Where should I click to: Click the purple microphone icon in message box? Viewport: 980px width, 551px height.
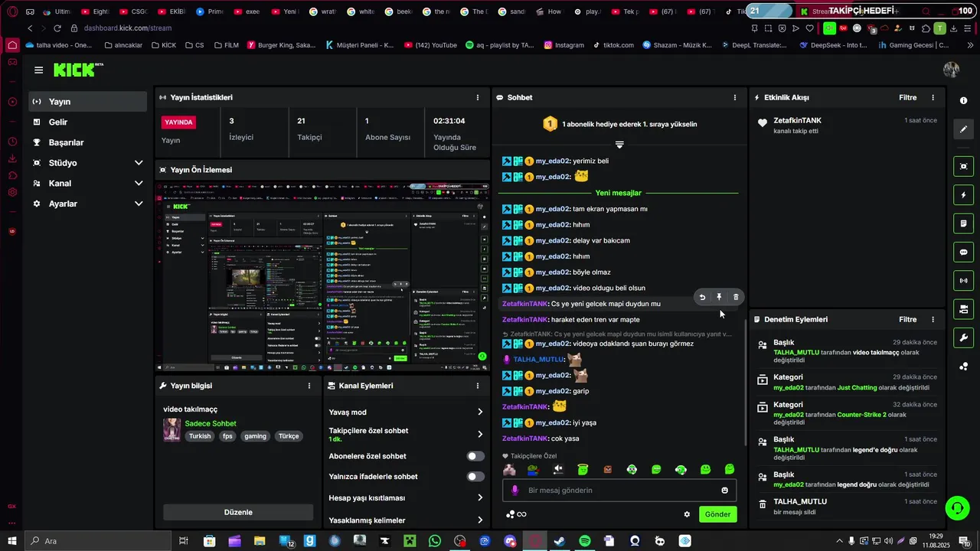pos(514,491)
